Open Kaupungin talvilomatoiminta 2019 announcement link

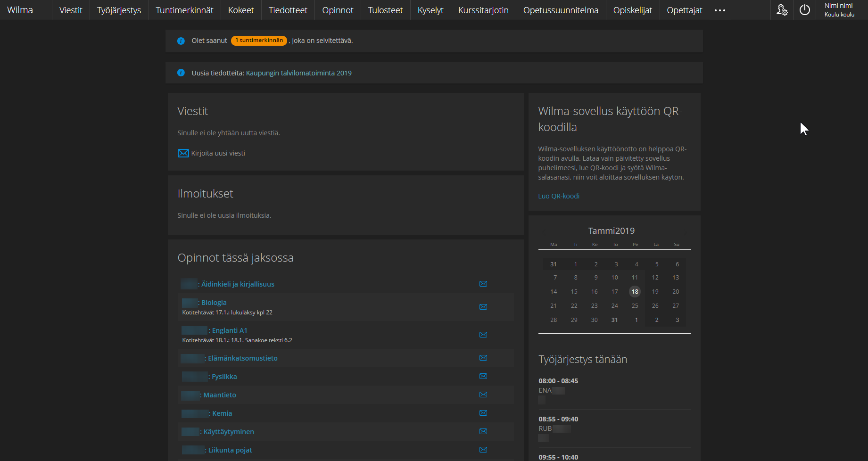(x=298, y=73)
